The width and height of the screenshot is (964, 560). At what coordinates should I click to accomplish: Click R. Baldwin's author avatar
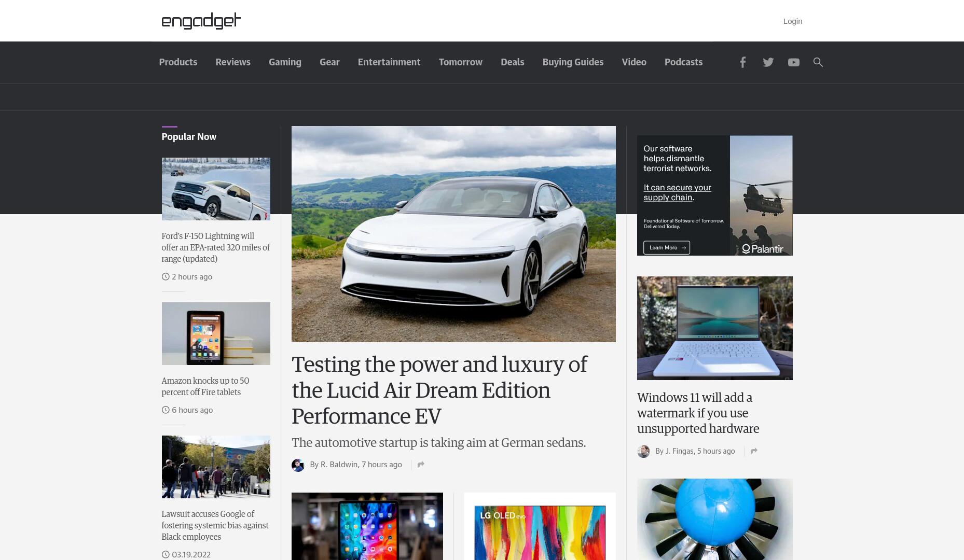tap(298, 465)
